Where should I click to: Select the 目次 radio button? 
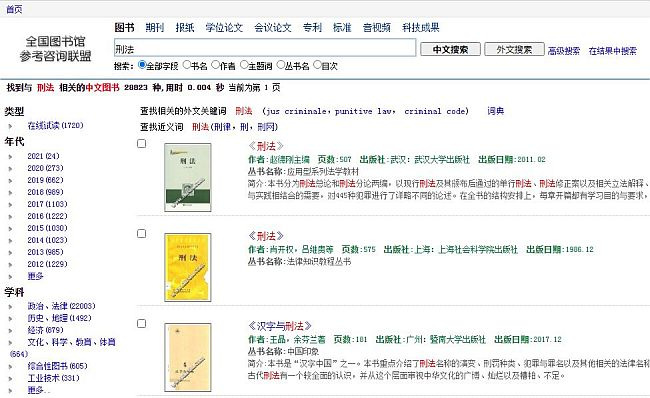pyautogui.click(x=318, y=65)
